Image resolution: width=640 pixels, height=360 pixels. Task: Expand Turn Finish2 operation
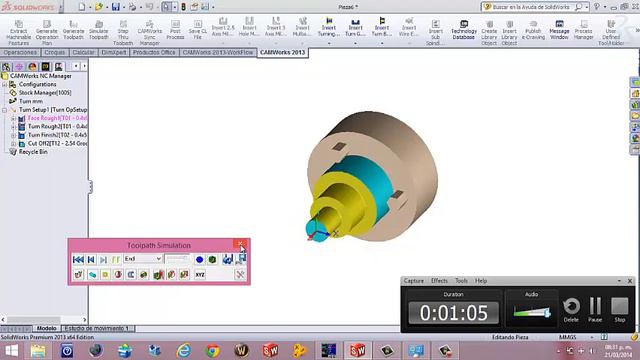tap(13, 136)
